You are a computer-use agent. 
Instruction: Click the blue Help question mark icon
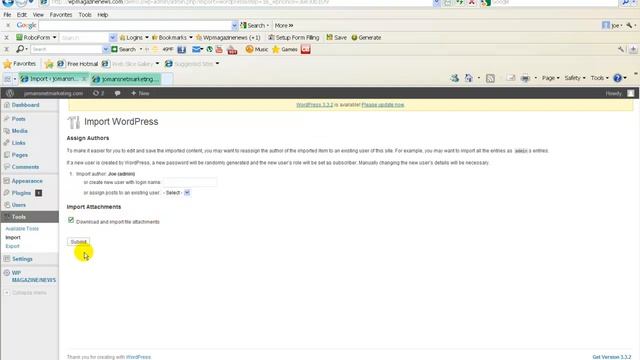coord(618,78)
